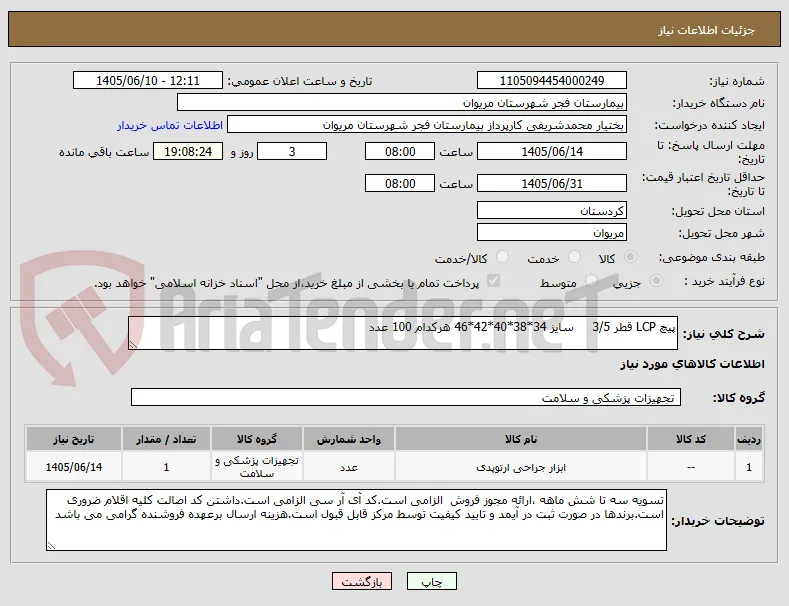Viewport: 789px width, 606px height.
Task: Open اطلاعات تماس خریدار link
Action: pos(170,125)
